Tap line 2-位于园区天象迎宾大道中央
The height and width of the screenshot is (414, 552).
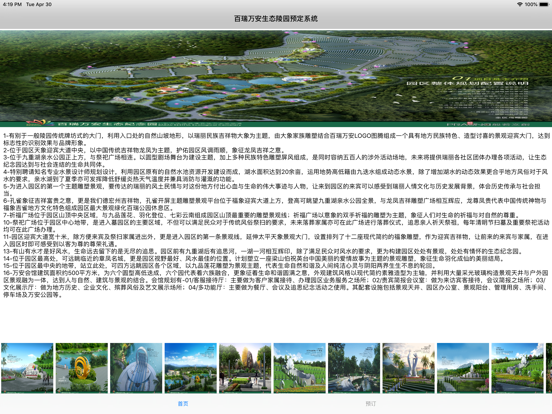pos(145,150)
